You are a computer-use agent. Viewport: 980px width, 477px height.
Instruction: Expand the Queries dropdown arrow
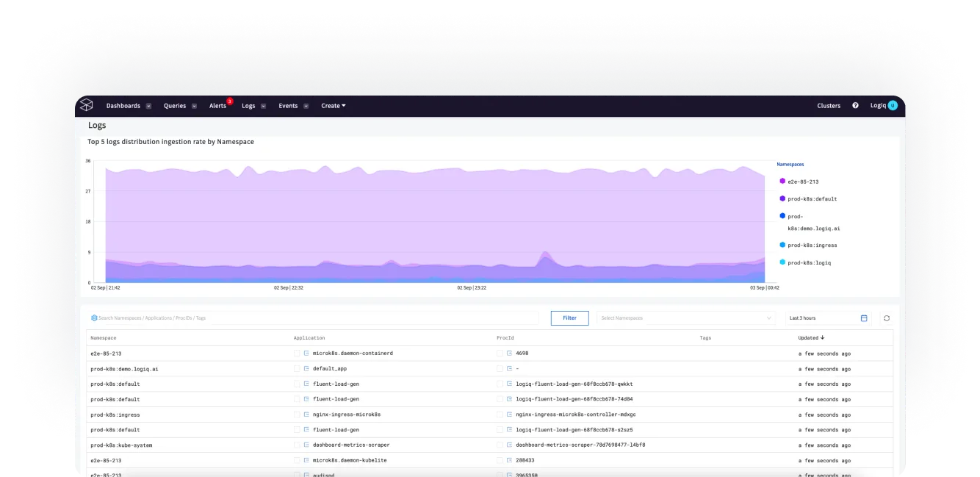194,106
